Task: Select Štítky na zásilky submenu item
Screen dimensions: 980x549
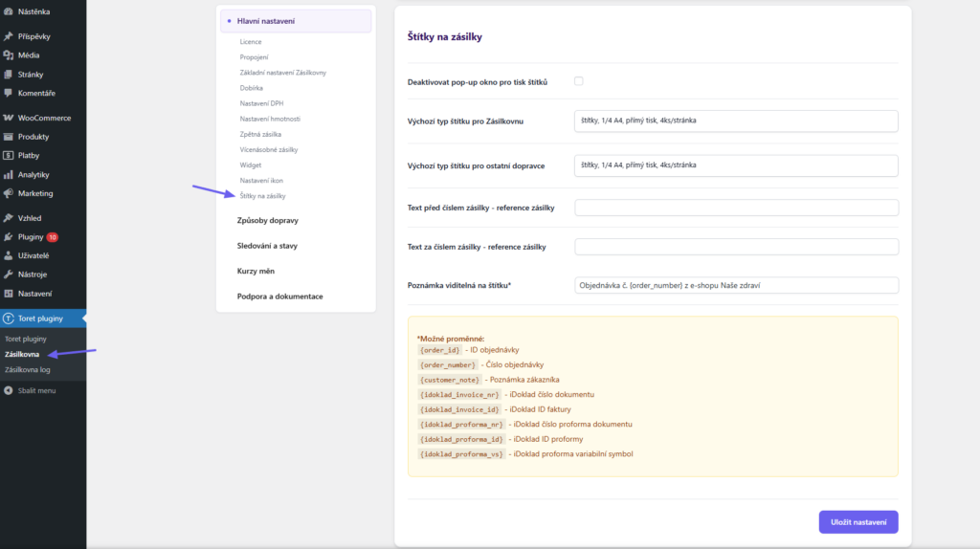Action: 262,196
